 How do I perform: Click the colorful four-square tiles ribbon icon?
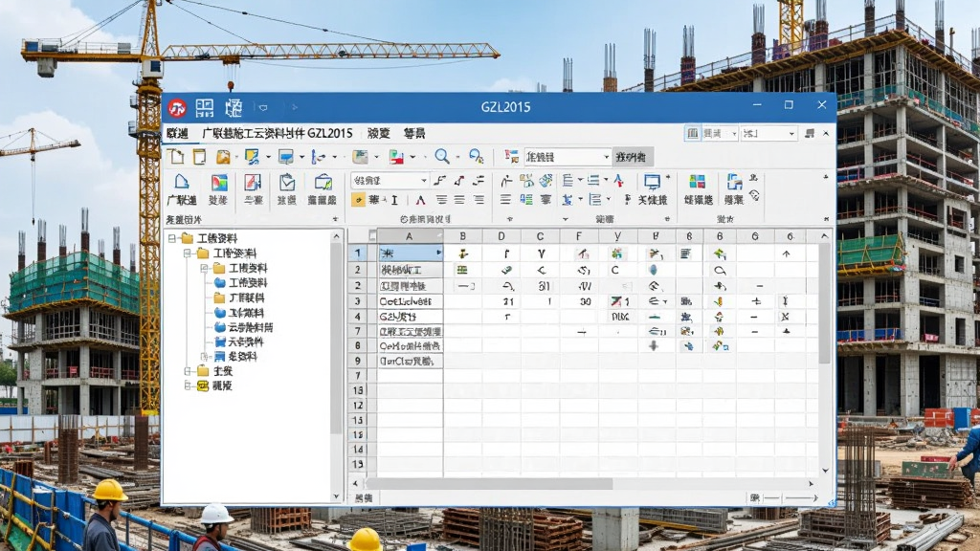pos(697,182)
